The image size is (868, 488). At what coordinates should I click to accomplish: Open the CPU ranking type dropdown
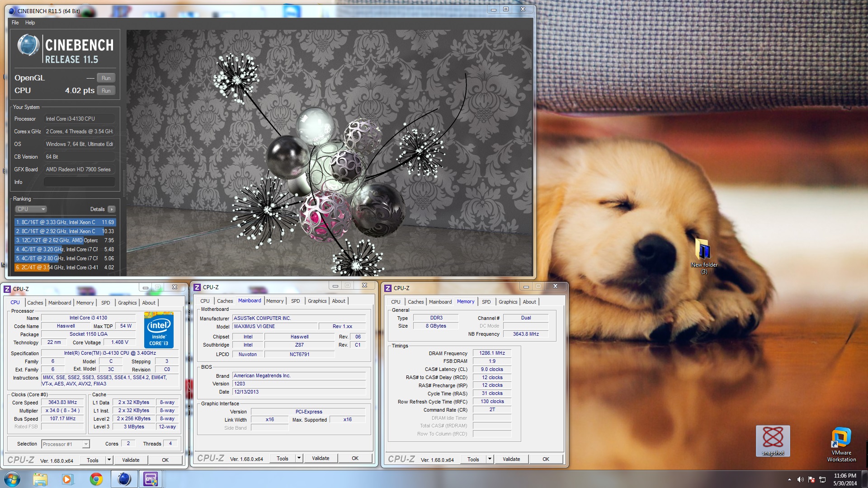coord(31,209)
